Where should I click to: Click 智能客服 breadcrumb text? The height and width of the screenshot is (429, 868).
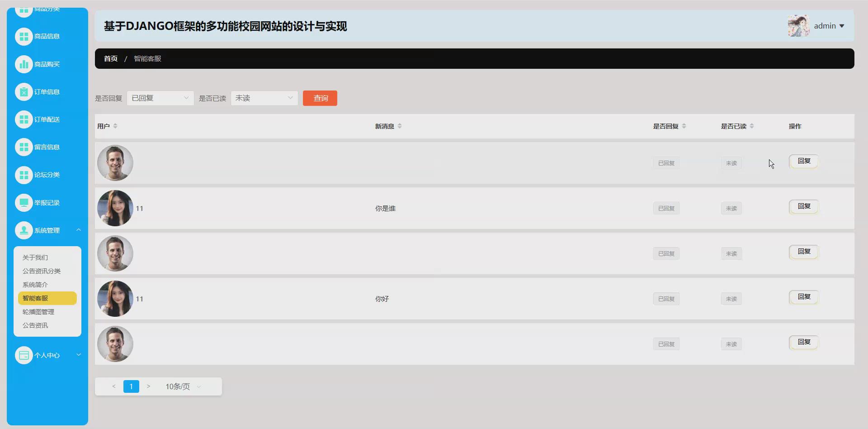(x=147, y=59)
